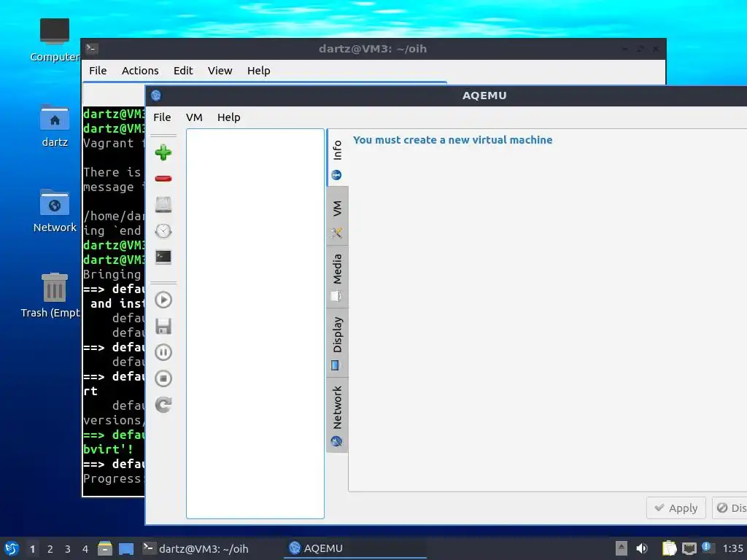747x560 pixels.
Task: Click the 'You must create a new virtual machine' text
Action: pos(452,140)
